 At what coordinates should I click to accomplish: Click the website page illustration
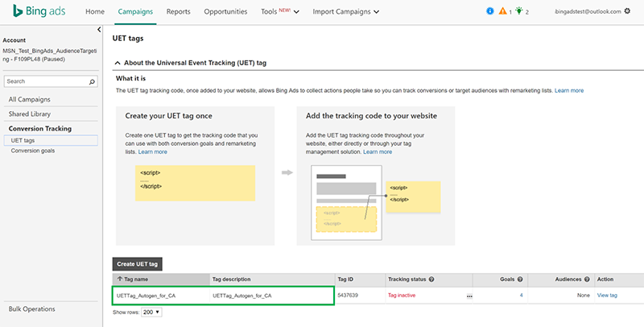click(346, 203)
